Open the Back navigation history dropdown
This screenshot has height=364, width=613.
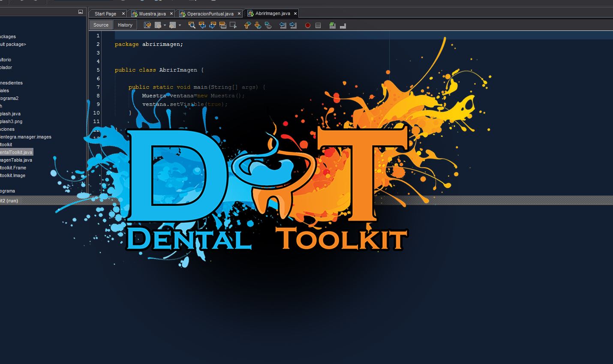click(x=164, y=25)
